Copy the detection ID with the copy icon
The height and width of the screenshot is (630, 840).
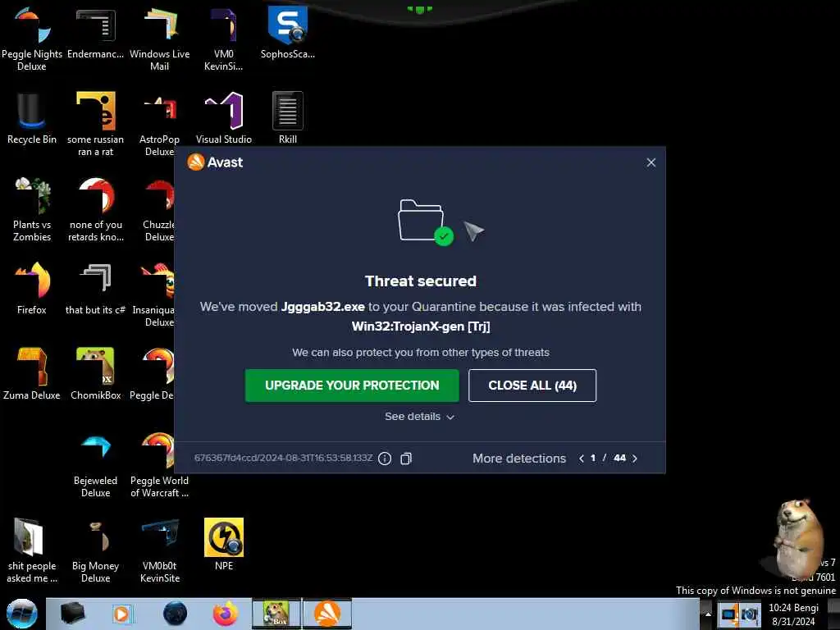tap(406, 459)
